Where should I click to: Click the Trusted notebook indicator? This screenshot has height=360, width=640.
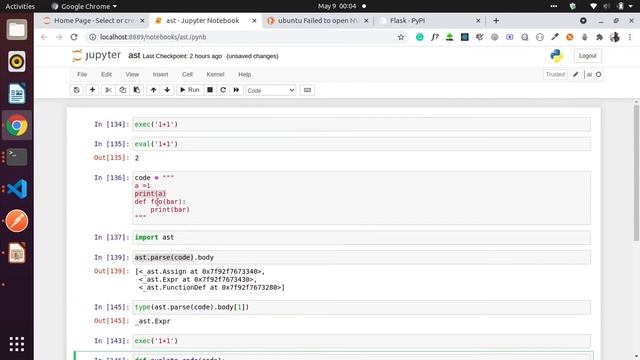tap(555, 74)
